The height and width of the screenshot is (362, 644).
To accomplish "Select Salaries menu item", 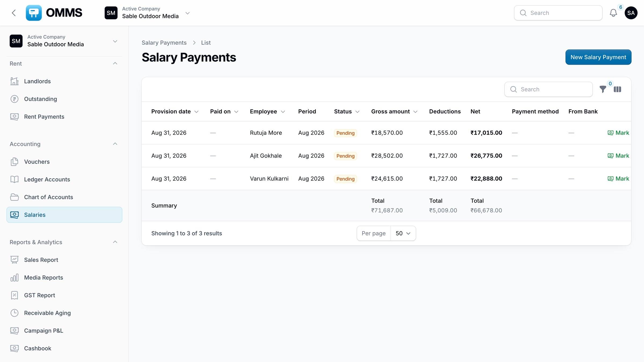I will [x=64, y=215].
